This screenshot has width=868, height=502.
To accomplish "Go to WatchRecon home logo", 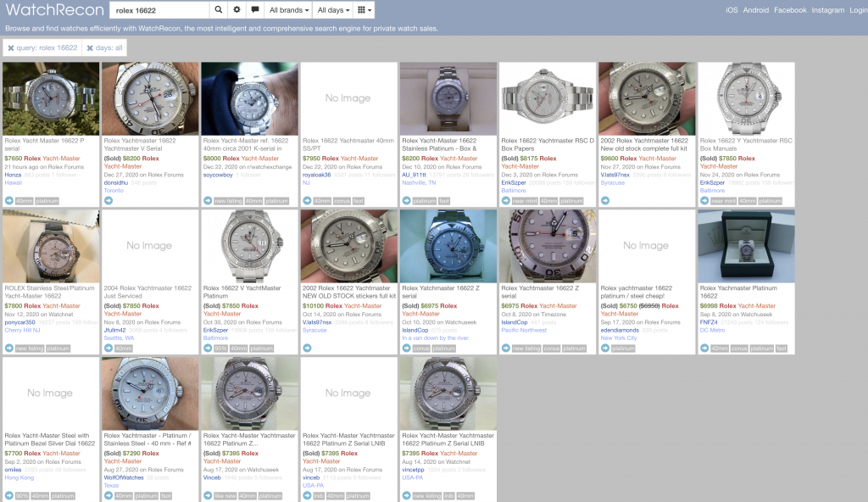I will [54, 10].
